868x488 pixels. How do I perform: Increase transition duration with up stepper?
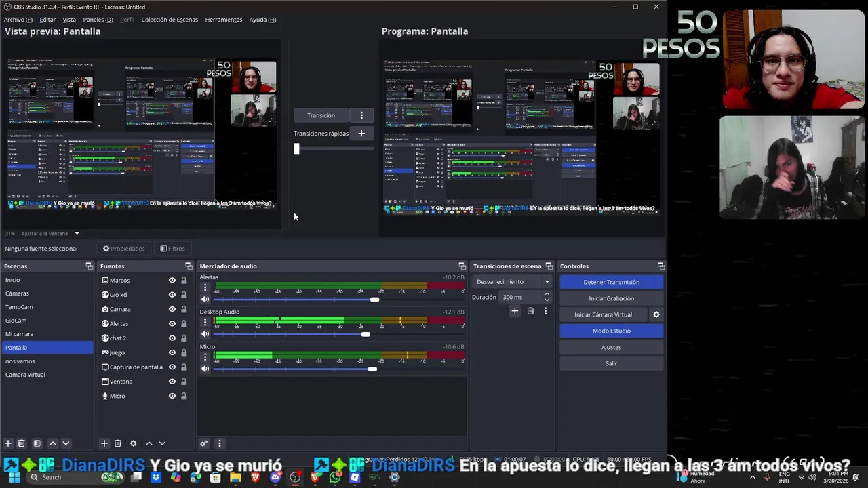pos(547,294)
